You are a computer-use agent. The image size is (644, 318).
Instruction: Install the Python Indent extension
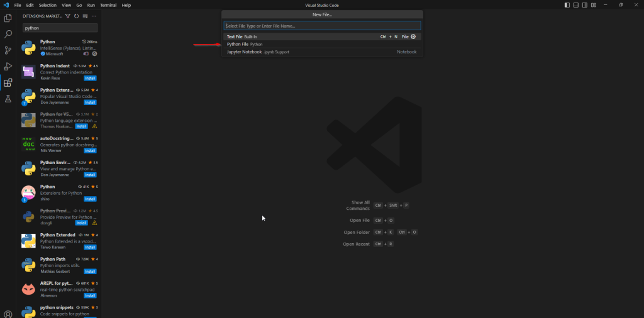tap(90, 78)
